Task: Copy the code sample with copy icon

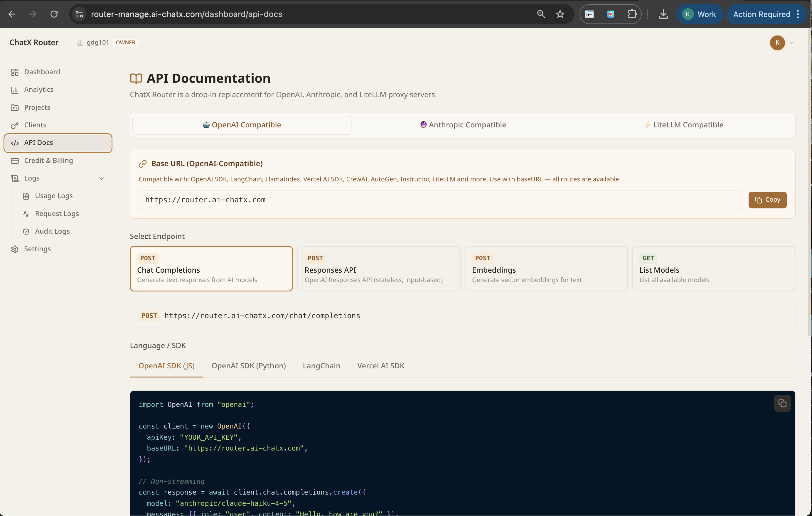Action: click(782, 403)
